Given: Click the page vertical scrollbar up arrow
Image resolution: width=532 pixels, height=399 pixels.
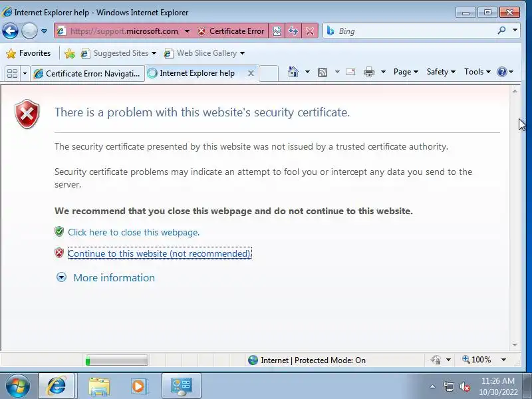Looking at the screenshot, I should (515, 91).
